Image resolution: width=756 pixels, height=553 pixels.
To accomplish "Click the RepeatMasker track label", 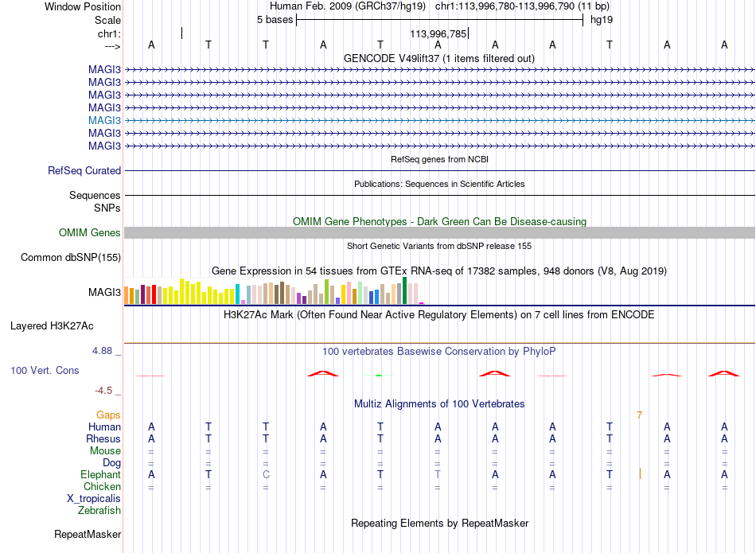I will pyautogui.click(x=88, y=534).
